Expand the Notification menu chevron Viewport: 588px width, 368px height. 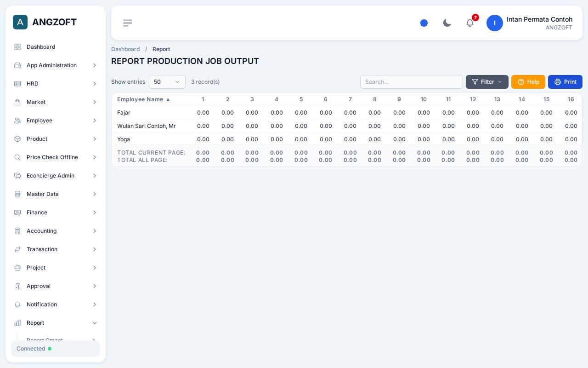click(x=95, y=305)
